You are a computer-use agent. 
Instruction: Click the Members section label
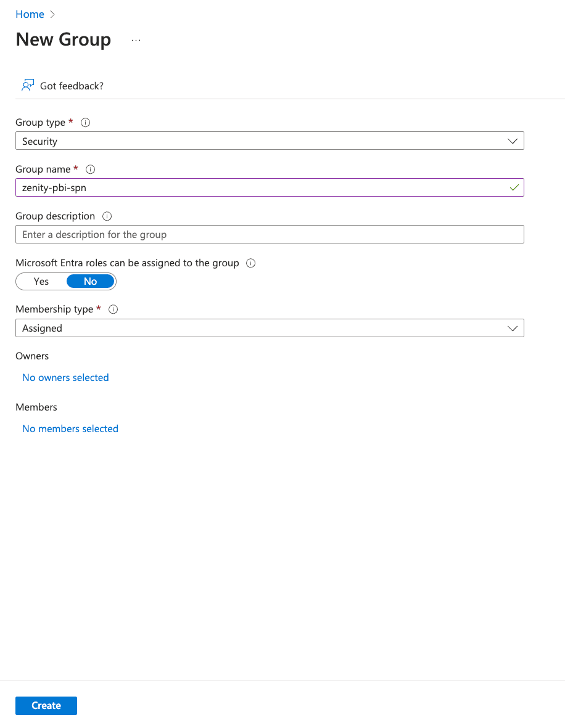coord(36,407)
